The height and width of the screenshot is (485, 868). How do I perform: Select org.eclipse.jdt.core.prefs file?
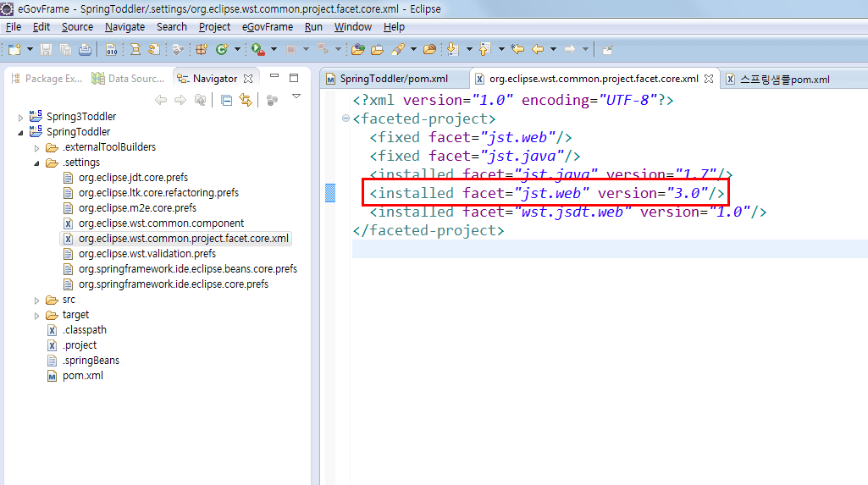pyautogui.click(x=133, y=178)
